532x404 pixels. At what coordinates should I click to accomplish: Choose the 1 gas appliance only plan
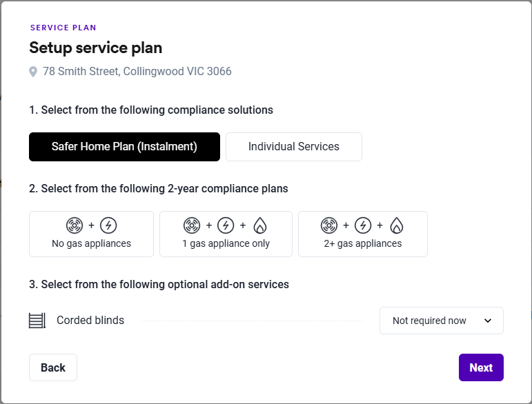226,234
